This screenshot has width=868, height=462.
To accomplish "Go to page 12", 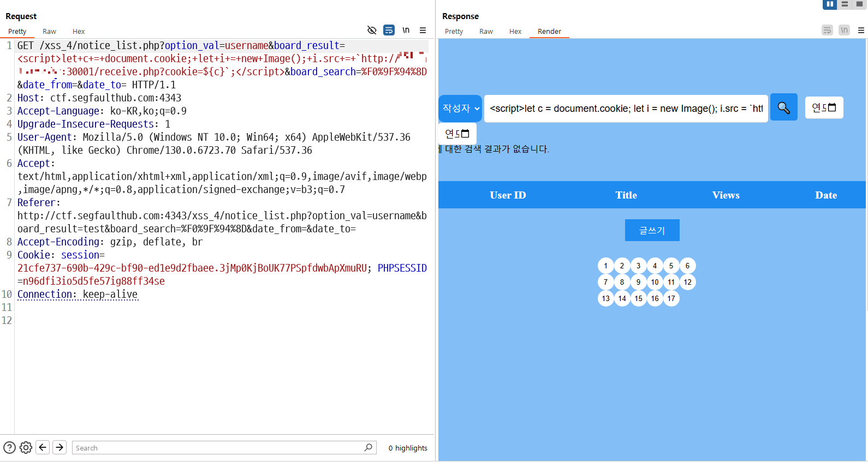I will point(688,282).
